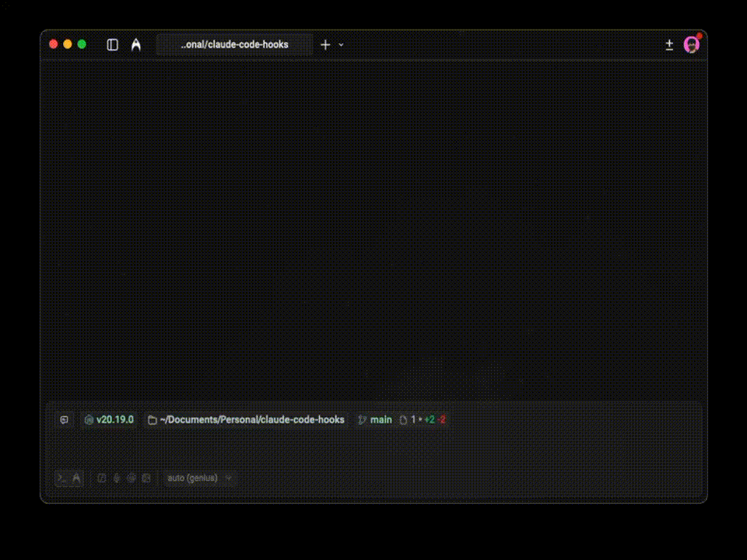
Task: Open the updates download icon
Action: 669,45
